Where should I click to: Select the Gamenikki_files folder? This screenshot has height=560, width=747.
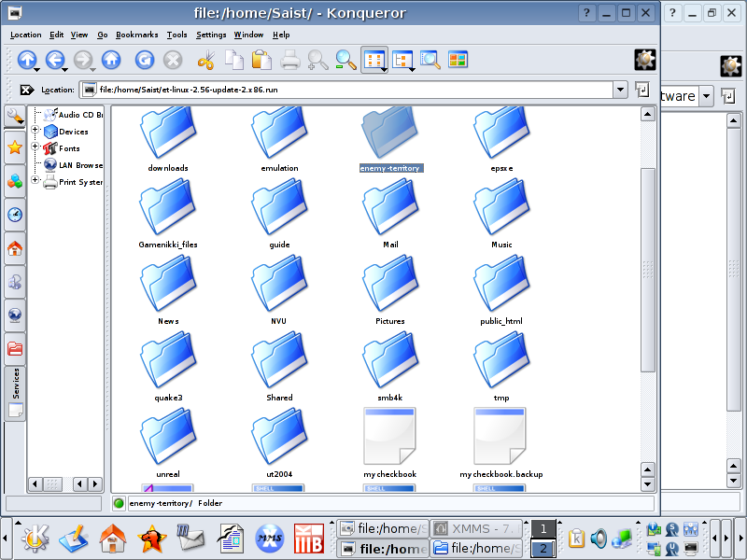tap(167, 213)
